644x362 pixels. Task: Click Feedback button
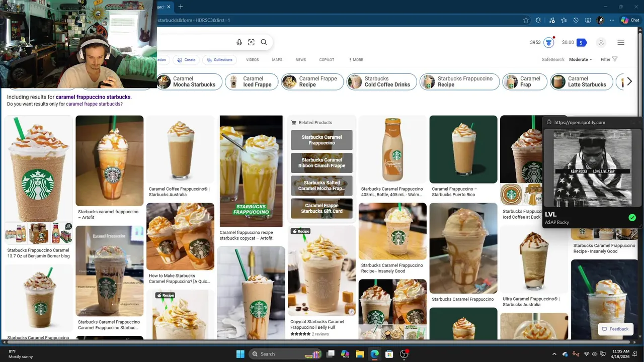[x=615, y=329]
